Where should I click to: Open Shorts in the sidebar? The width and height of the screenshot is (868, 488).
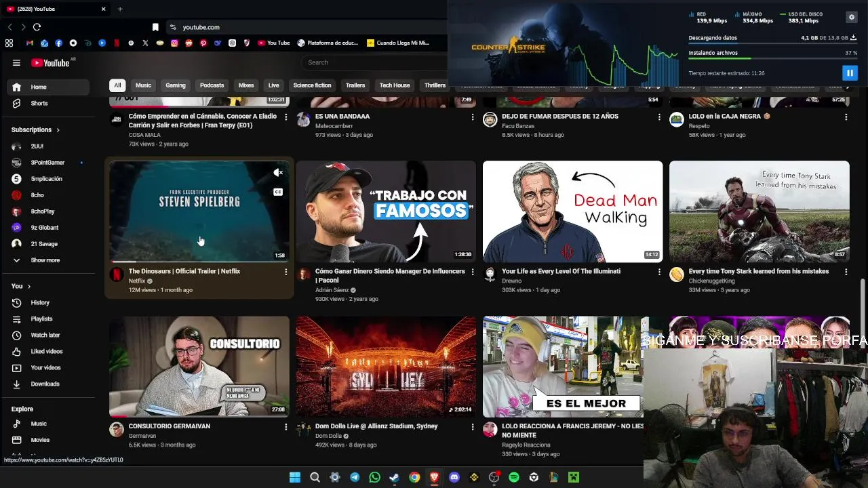[47, 103]
